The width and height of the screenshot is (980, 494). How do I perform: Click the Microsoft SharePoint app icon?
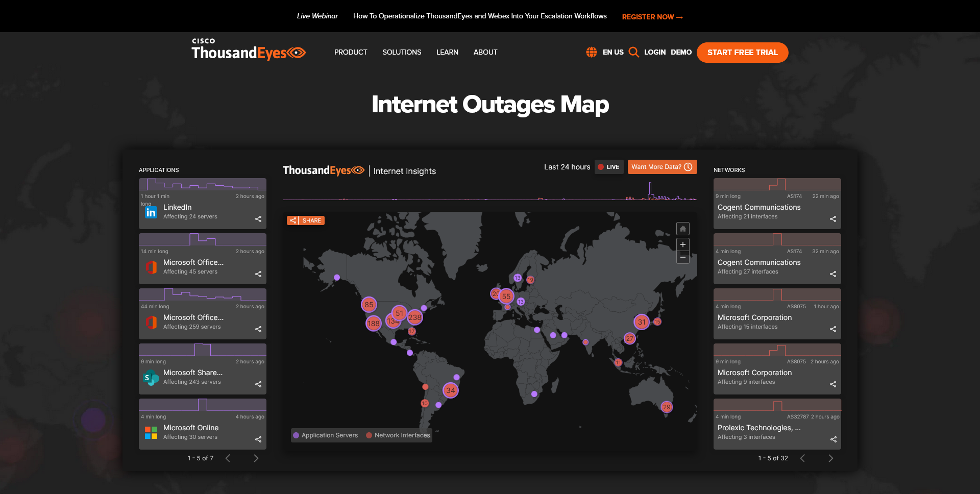[151, 378]
